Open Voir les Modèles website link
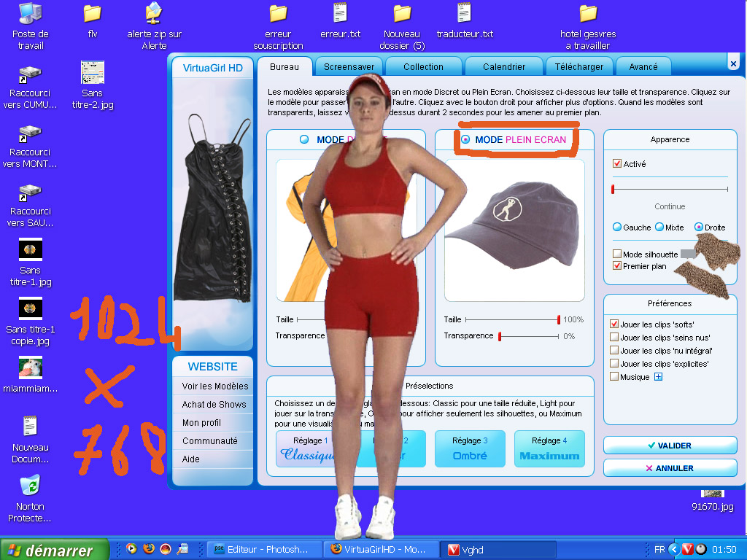This screenshot has height=560, width=747. point(215,386)
